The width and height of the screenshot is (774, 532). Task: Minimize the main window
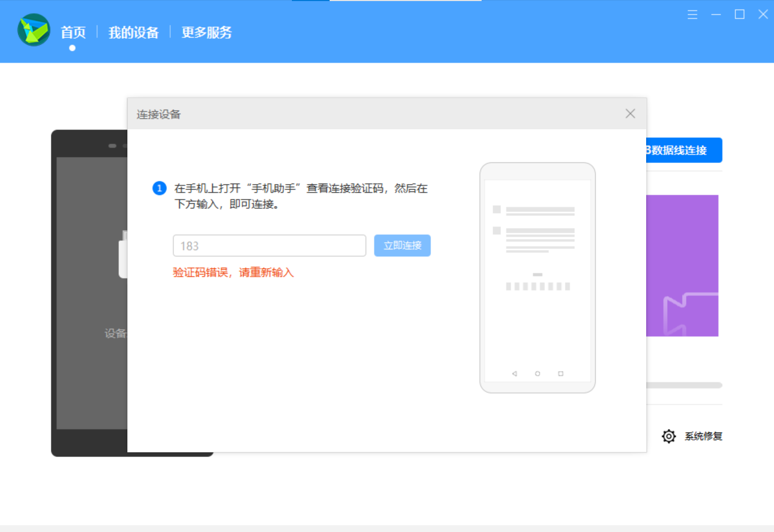click(716, 15)
